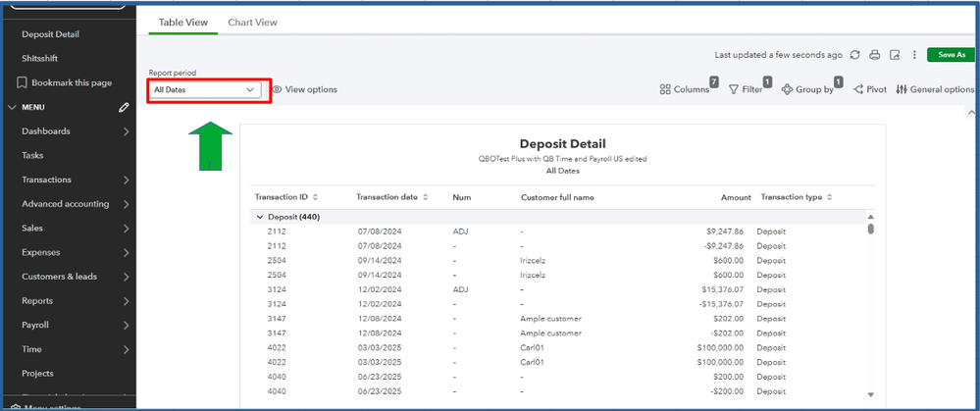Expand the Dashboards sidebar submenu
This screenshot has height=411, width=980.
click(127, 131)
